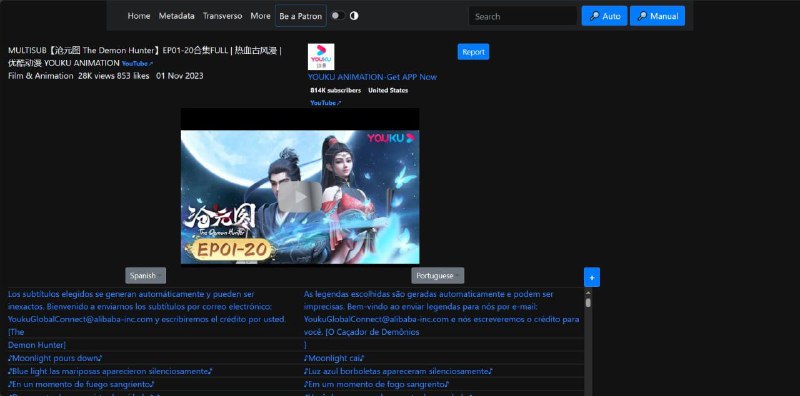The image size is (800, 396).
Task: Open YouTube link beside video title
Action: pyautogui.click(x=137, y=64)
